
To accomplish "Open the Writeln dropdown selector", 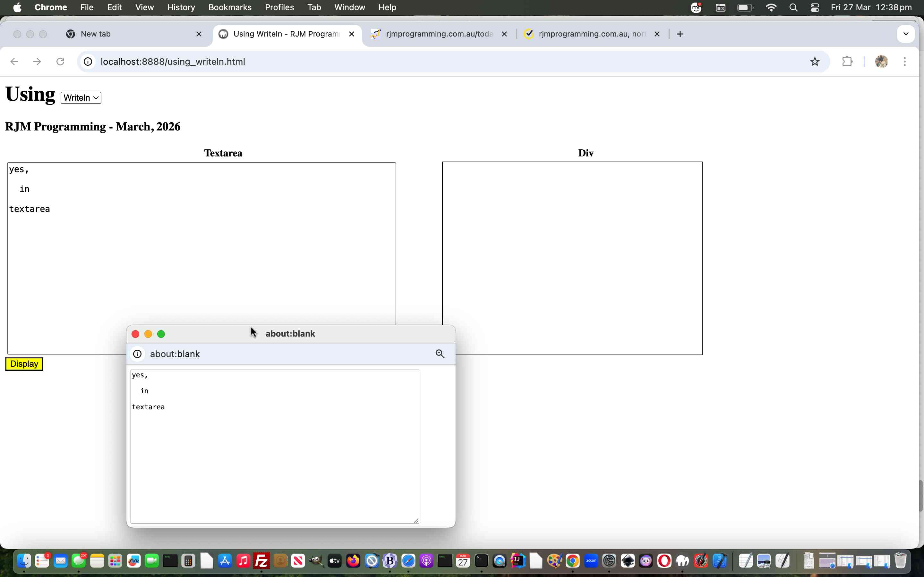I will click(x=80, y=98).
